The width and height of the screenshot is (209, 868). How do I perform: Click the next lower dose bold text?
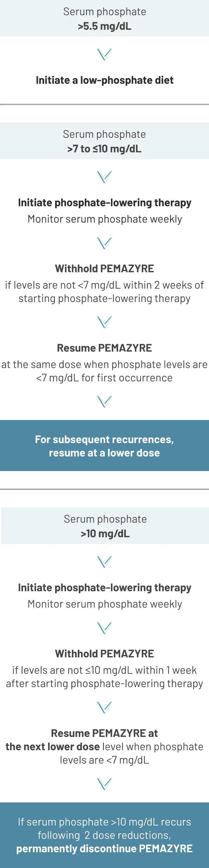click(x=52, y=747)
